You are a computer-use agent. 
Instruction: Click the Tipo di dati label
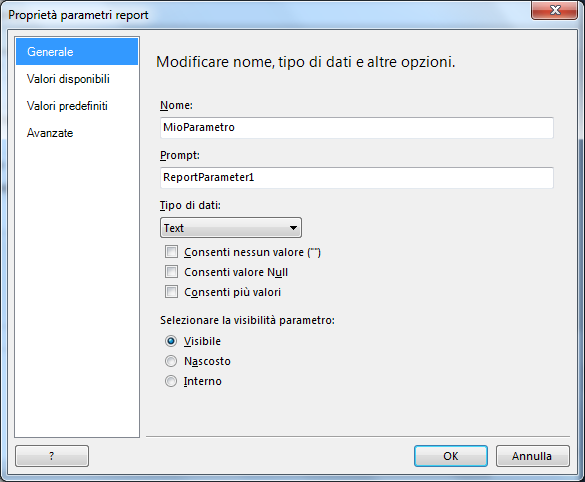[190, 205]
